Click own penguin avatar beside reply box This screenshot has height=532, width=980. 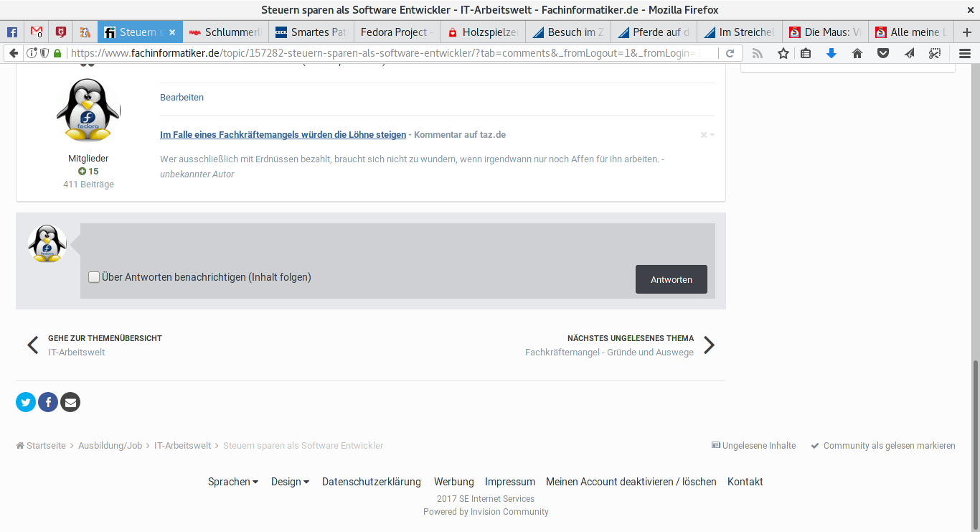(x=47, y=243)
